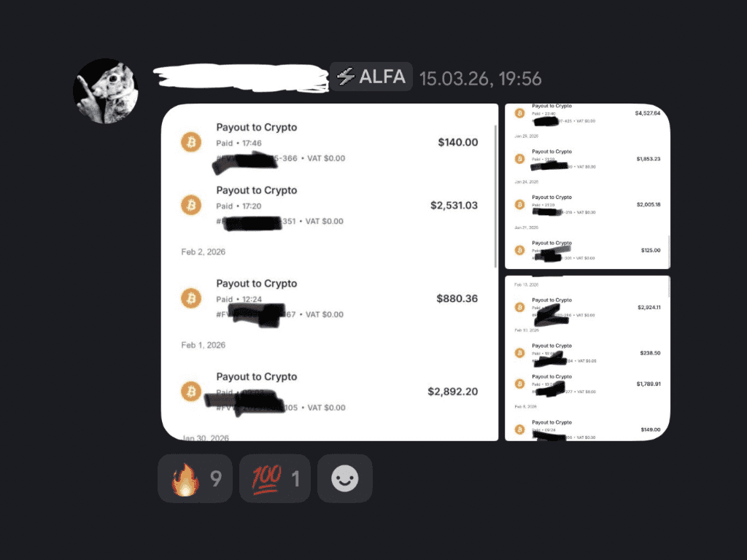Select the $880.36 Payout to Crypto entry

tap(329, 298)
